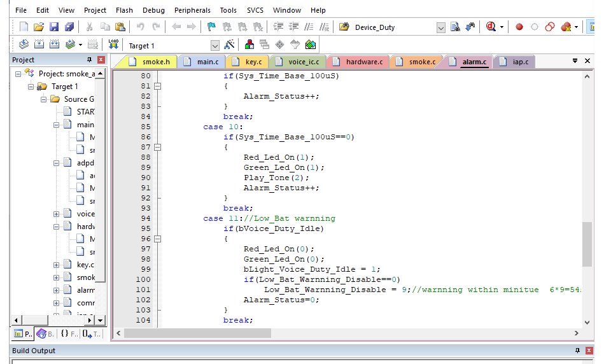Click the Start/Stop Debug Session icon

click(491, 27)
